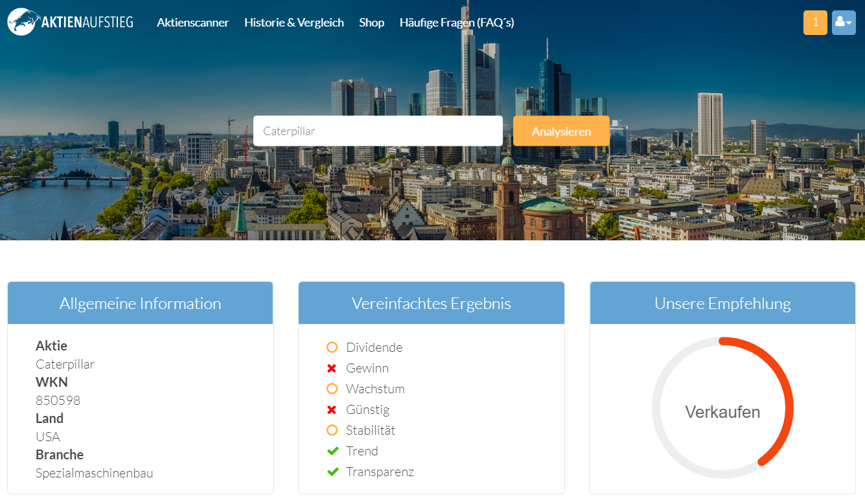Select the Unsere Empfehlung panel header
Image resolution: width=865 pixels, height=504 pixels.
click(x=722, y=303)
